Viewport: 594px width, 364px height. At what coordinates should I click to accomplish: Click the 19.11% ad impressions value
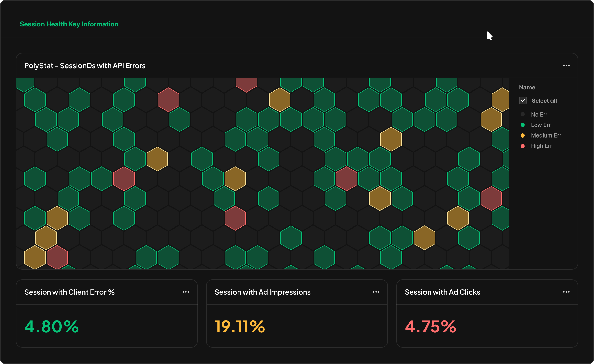(240, 326)
